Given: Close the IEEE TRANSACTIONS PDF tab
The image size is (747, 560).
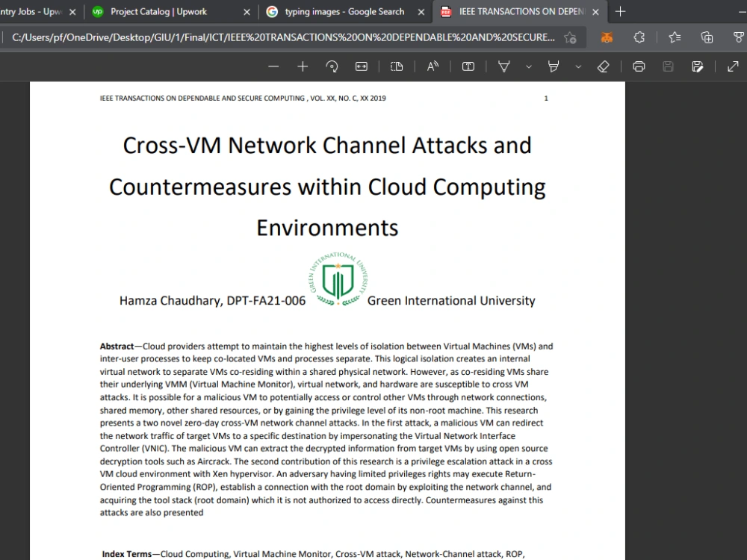Looking at the screenshot, I should 595,13.
